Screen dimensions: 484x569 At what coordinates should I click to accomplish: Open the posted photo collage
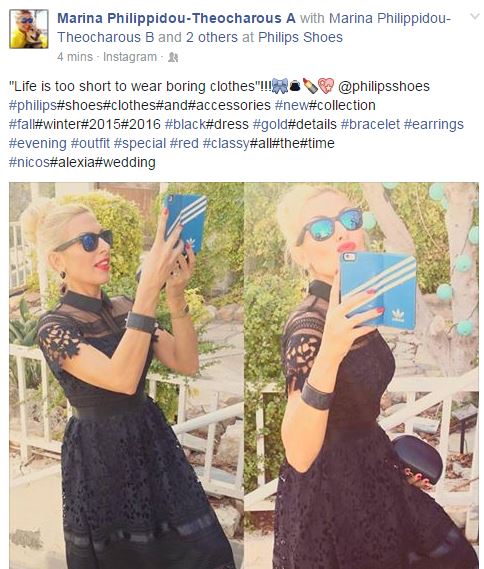[244, 375]
